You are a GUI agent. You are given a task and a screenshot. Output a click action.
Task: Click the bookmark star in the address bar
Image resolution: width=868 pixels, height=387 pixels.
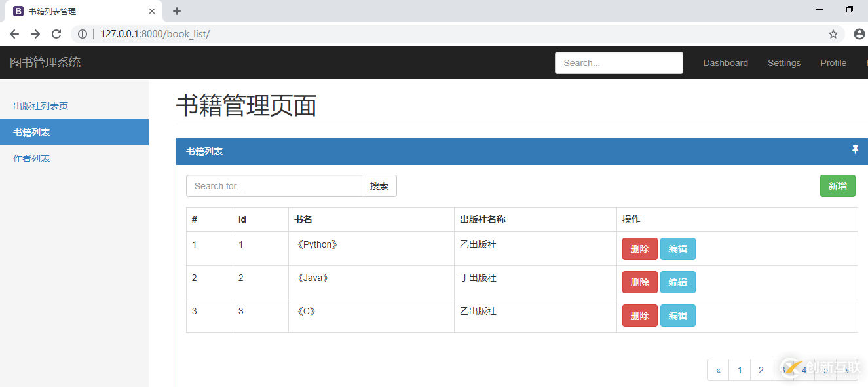coord(833,33)
